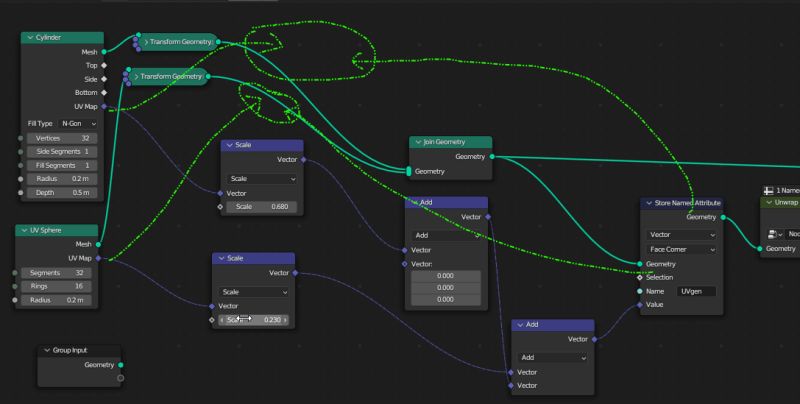
Task: Select the Group Input node title
Action: pos(70,350)
